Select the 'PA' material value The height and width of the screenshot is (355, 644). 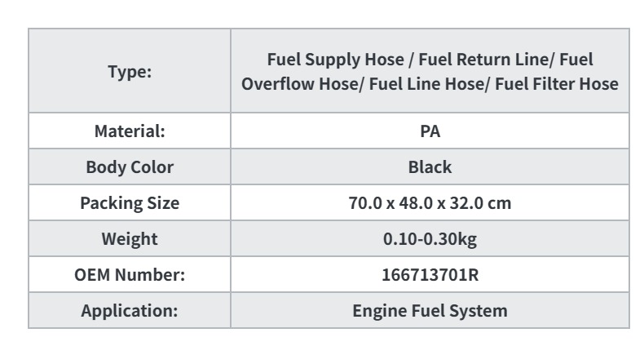click(x=430, y=131)
